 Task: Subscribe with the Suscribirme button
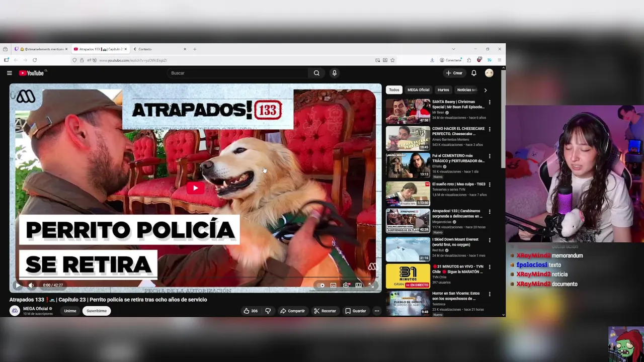[x=97, y=311]
